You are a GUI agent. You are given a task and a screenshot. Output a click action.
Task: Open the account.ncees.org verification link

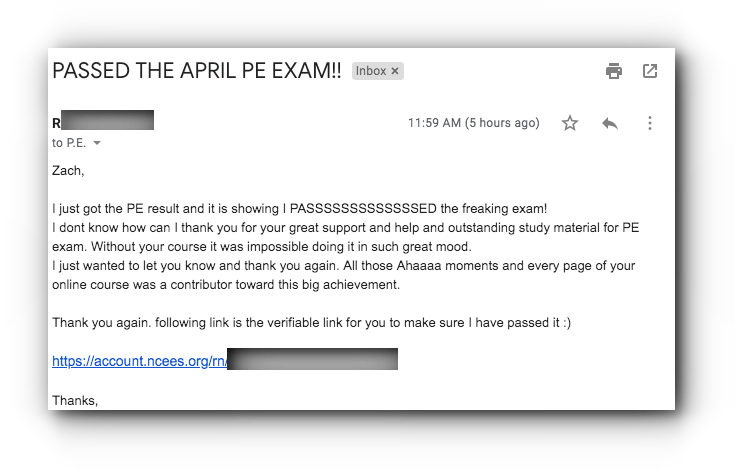[x=139, y=361]
